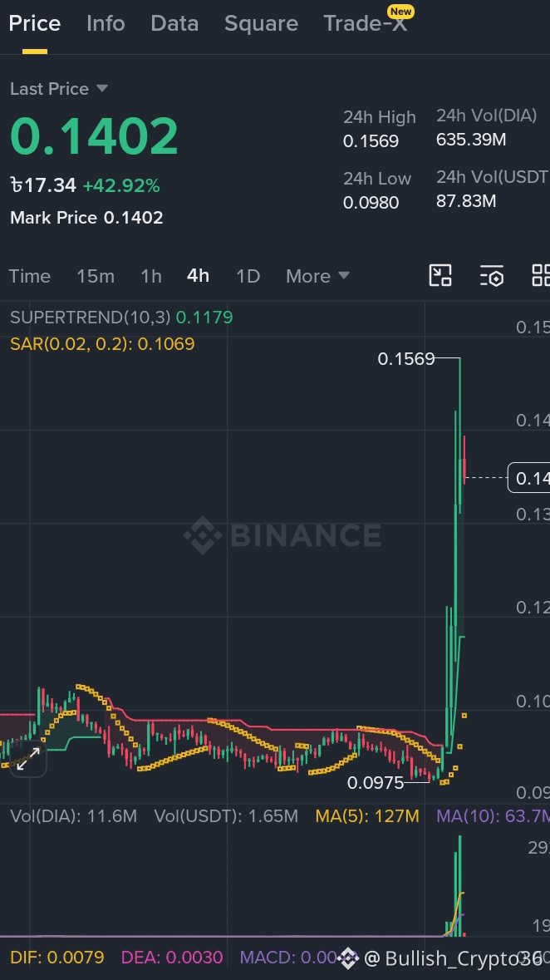Expand chart to fullscreen with arrow icon
Viewport: 550px width, 980px height.
click(28, 759)
